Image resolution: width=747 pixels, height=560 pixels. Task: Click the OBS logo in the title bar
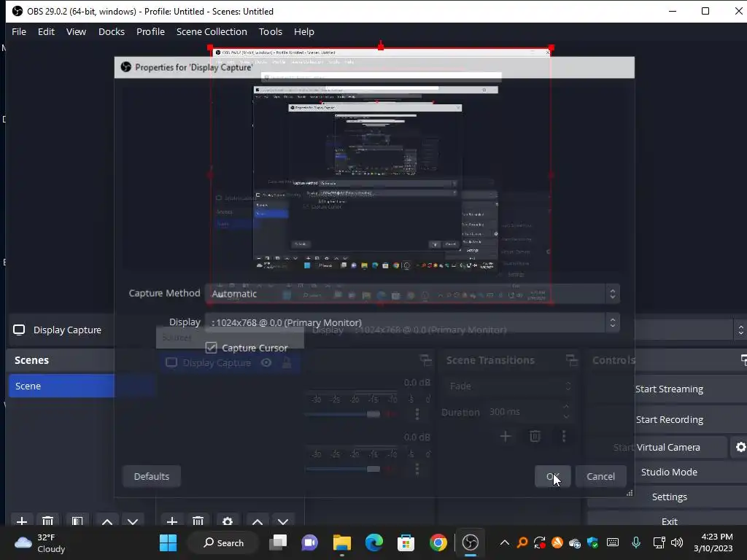[x=18, y=11]
